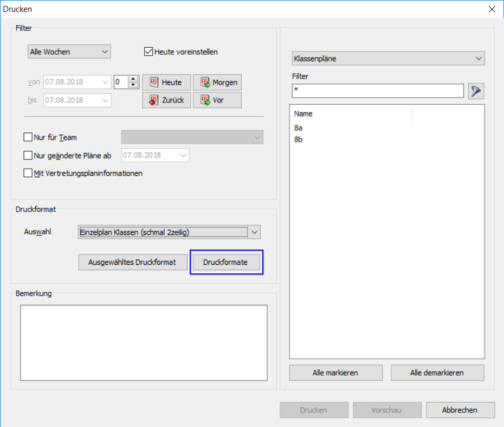Click Ausgewähltes Druckformat button
Viewport: 504px width, 427px height.
133,262
